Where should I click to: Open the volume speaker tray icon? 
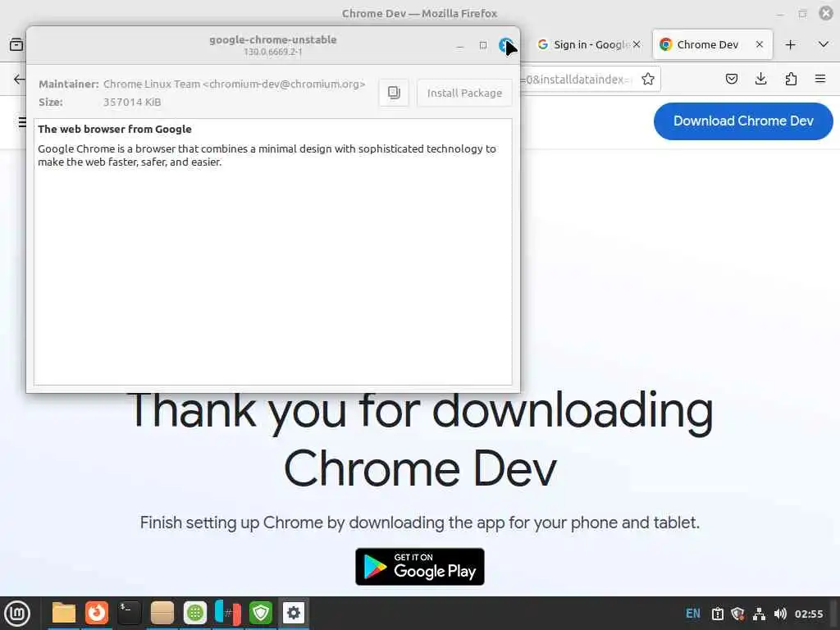pos(780,614)
